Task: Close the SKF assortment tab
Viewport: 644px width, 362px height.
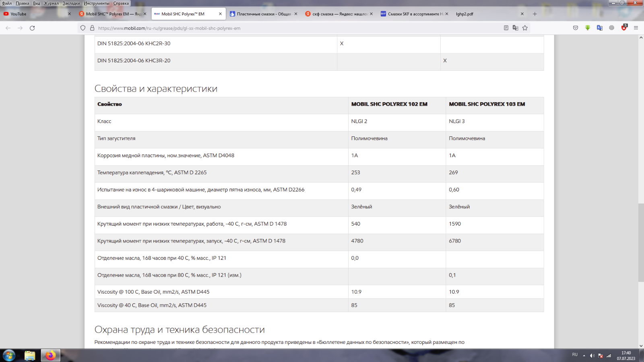Action: 447,14
